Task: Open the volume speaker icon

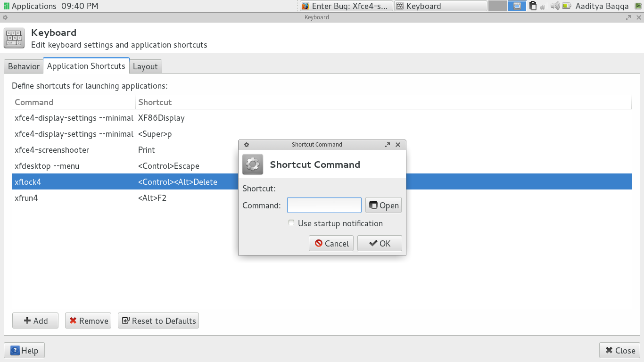Action: pos(555,6)
